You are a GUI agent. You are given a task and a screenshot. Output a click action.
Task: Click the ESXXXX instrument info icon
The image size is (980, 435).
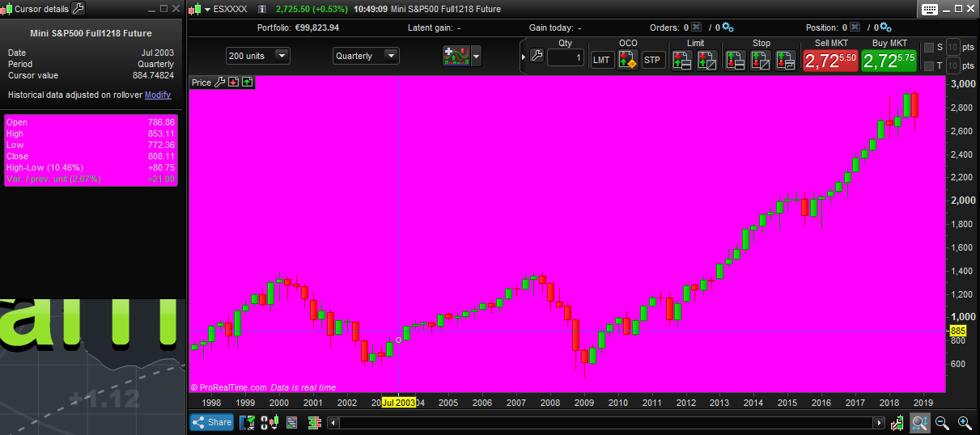pos(261,9)
